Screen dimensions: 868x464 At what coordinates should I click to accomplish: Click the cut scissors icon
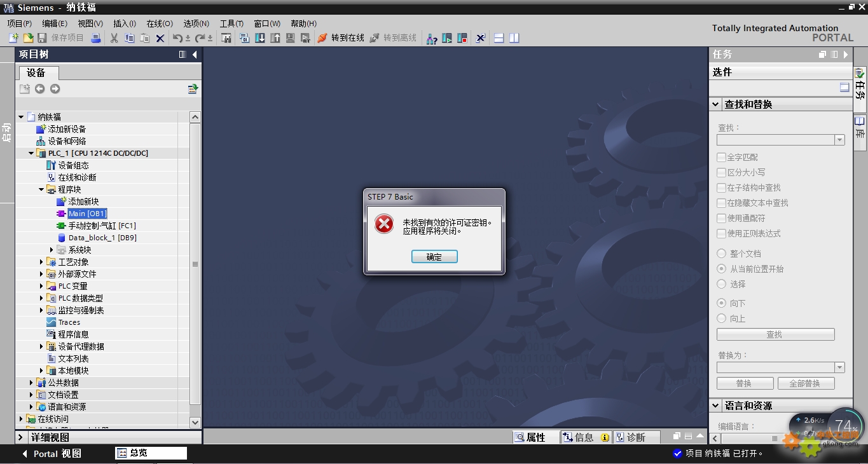click(x=114, y=38)
